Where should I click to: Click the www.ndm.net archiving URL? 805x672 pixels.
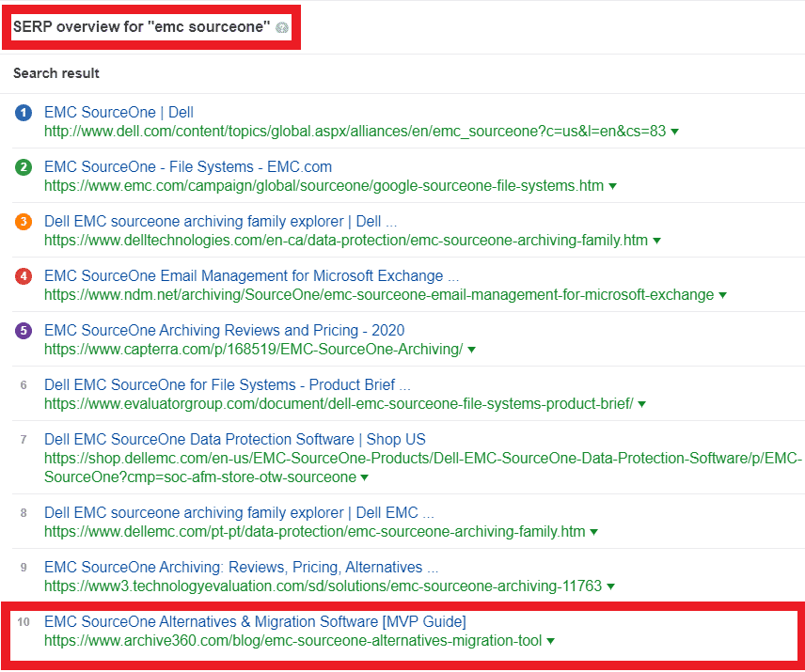(x=379, y=295)
